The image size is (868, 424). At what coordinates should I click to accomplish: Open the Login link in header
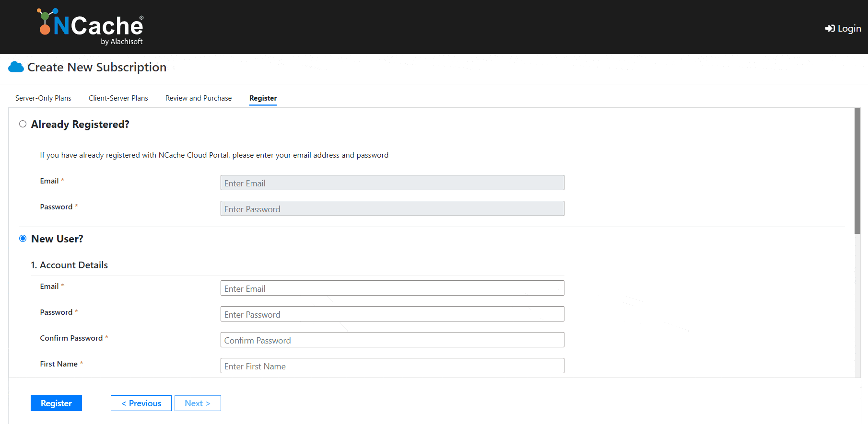click(x=843, y=28)
